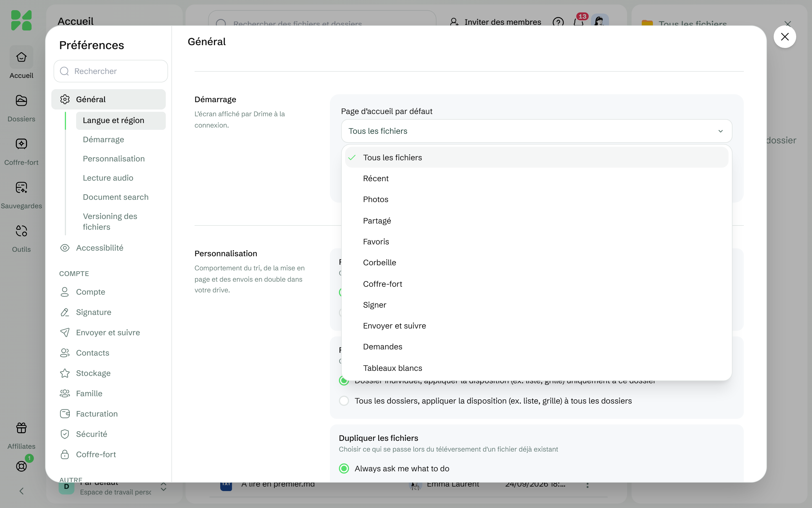Choose Tableaux blancs option
Viewport: 812px width, 508px height.
[x=536, y=368]
